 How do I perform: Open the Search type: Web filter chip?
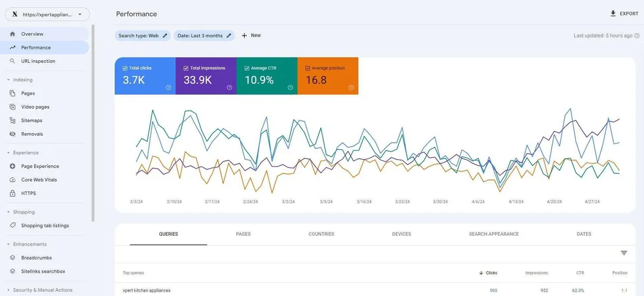[x=143, y=35]
